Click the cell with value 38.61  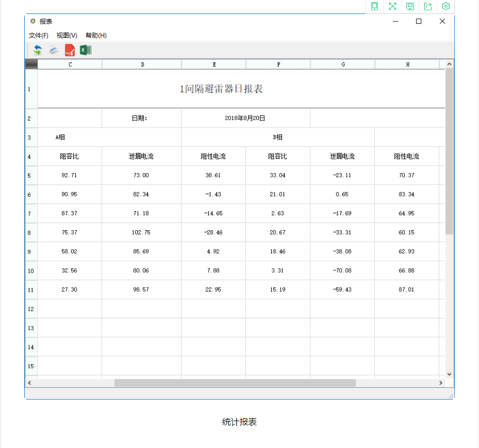(214, 175)
